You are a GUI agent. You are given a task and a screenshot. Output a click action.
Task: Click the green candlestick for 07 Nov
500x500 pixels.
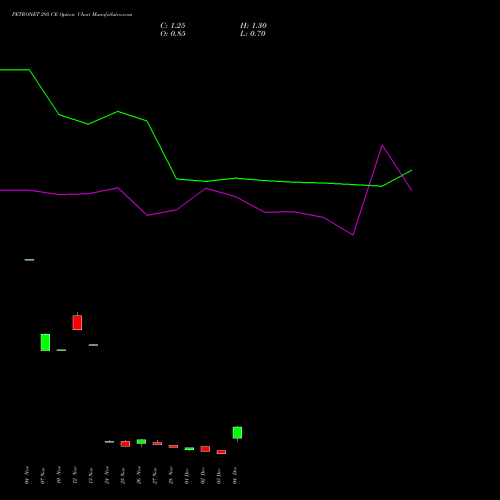coord(45,342)
